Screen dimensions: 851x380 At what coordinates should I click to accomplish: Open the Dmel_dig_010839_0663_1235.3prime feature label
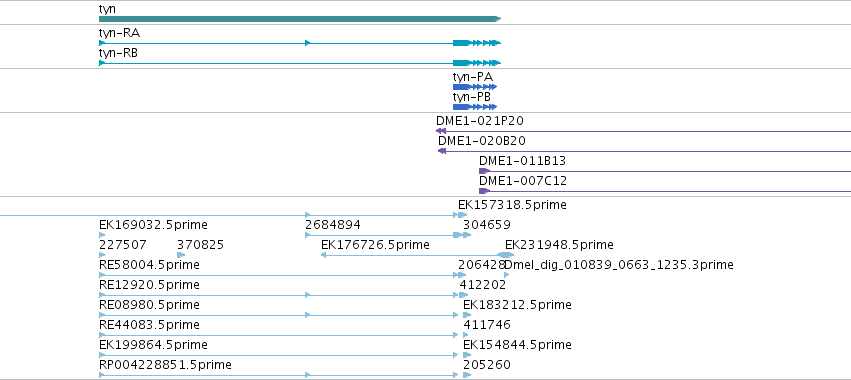tap(619, 265)
